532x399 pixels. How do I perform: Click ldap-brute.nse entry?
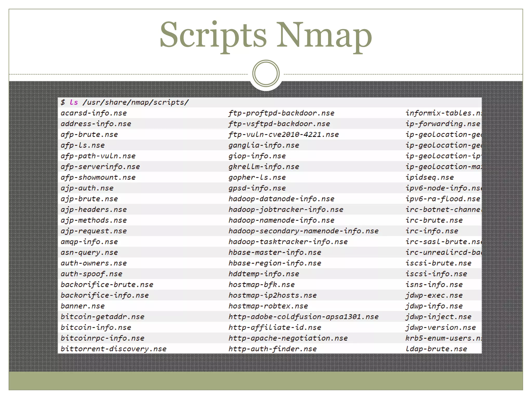point(436,349)
